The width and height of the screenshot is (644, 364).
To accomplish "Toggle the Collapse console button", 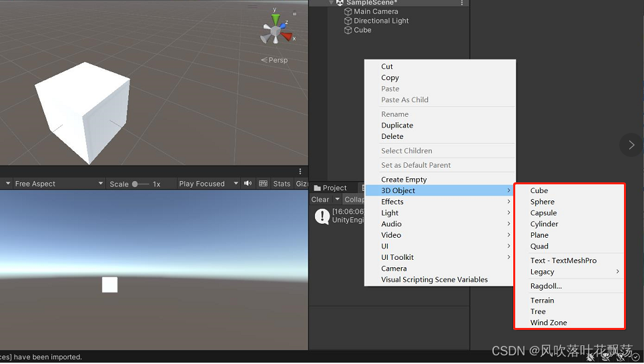I will pos(354,199).
